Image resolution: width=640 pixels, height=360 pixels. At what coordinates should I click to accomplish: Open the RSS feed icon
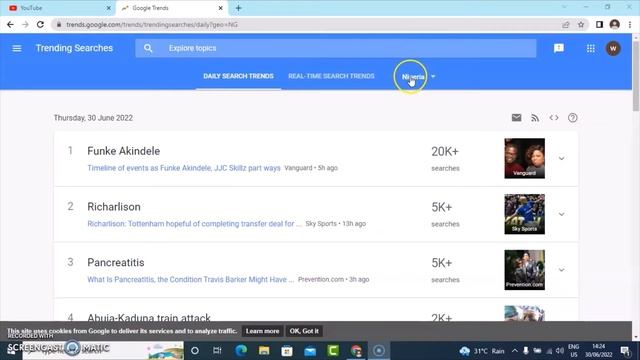(x=535, y=118)
